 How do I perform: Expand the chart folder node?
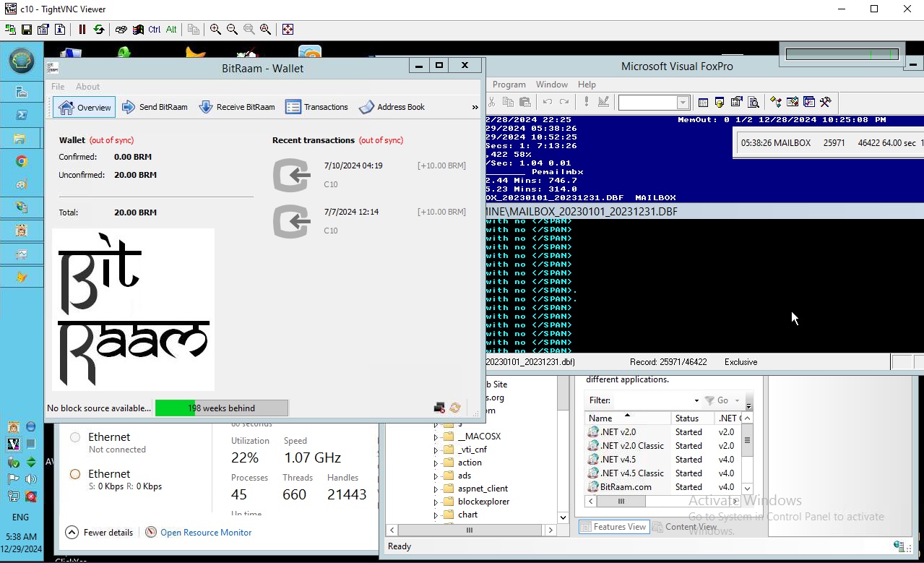coord(436,515)
